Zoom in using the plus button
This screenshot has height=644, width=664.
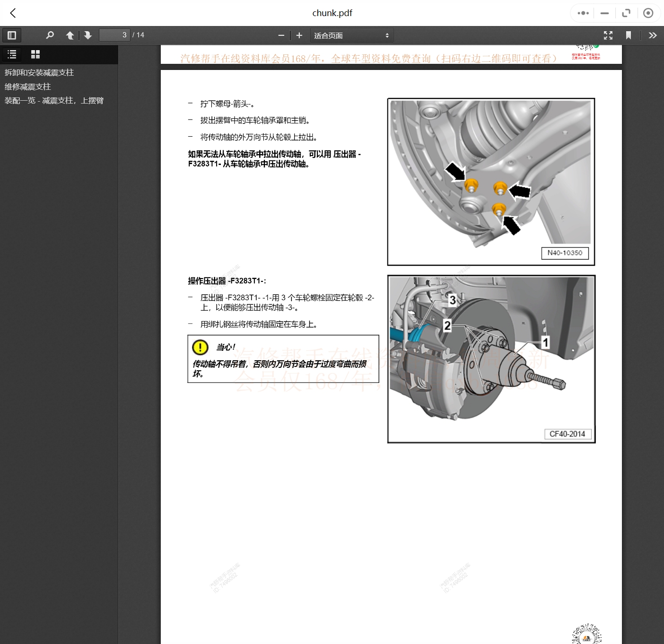[x=299, y=35]
